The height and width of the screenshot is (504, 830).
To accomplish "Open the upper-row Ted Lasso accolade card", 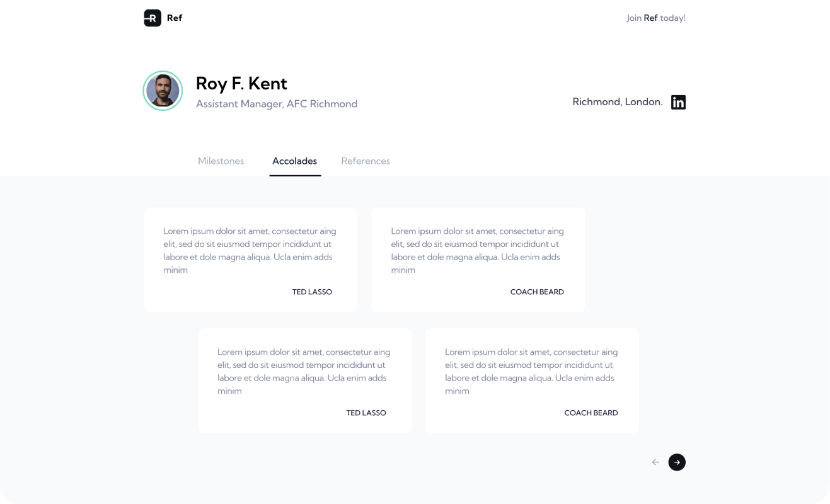I will (x=250, y=260).
